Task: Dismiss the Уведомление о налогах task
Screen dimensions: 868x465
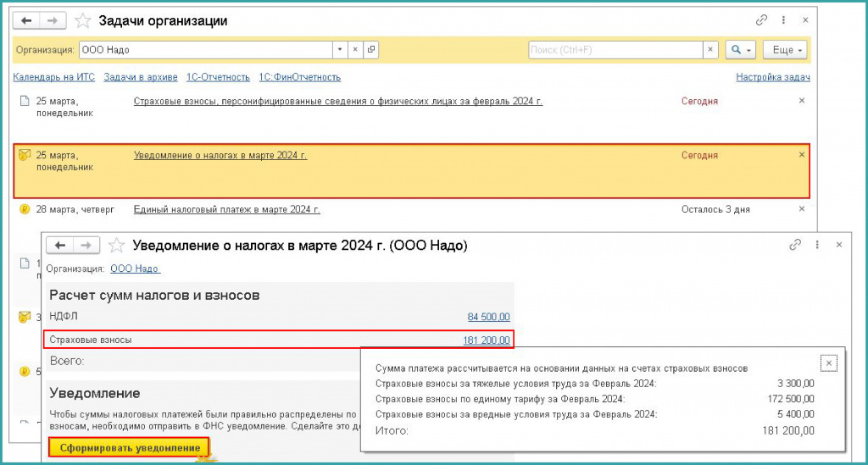Action: pos(802,155)
